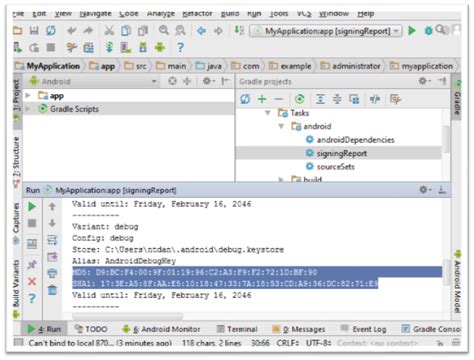Open the VCS menu
Viewport: 474px width, 360px height.
304,13
